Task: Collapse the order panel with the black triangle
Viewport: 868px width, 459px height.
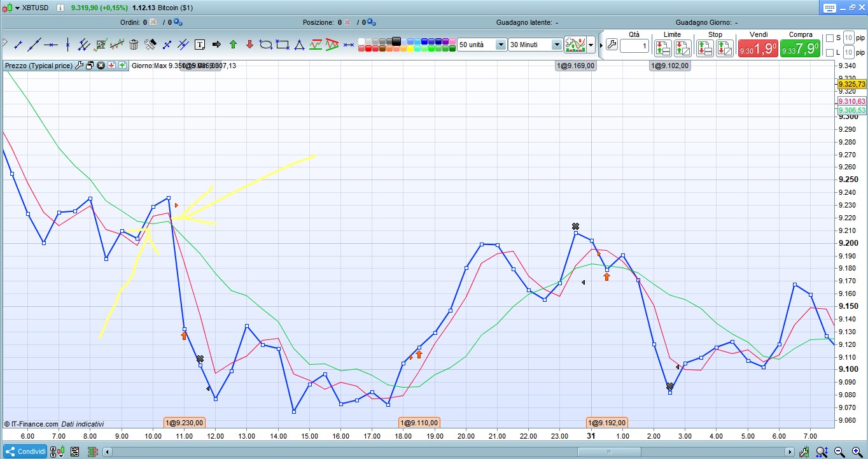Action: point(601,46)
